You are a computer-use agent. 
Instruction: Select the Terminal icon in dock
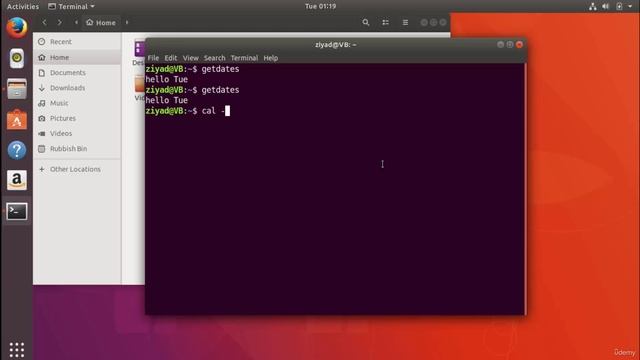coord(17,211)
